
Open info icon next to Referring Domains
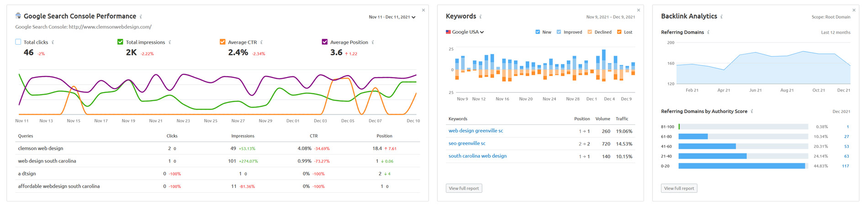tap(708, 32)
